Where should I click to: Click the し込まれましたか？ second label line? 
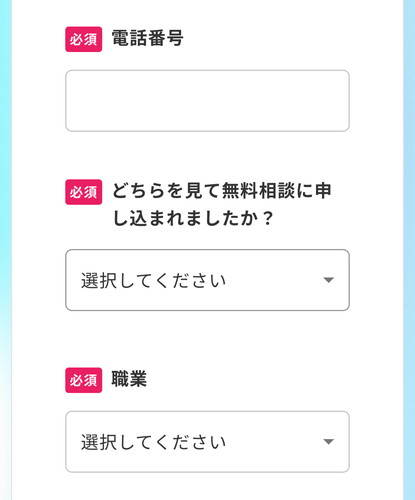coord(193,219)
